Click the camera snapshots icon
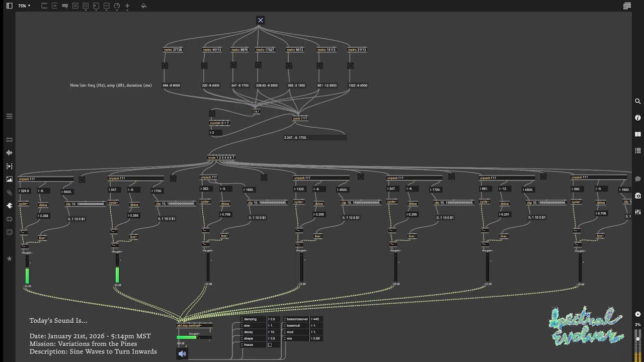Screen dimensions: 644x362 tap(638, 196)
